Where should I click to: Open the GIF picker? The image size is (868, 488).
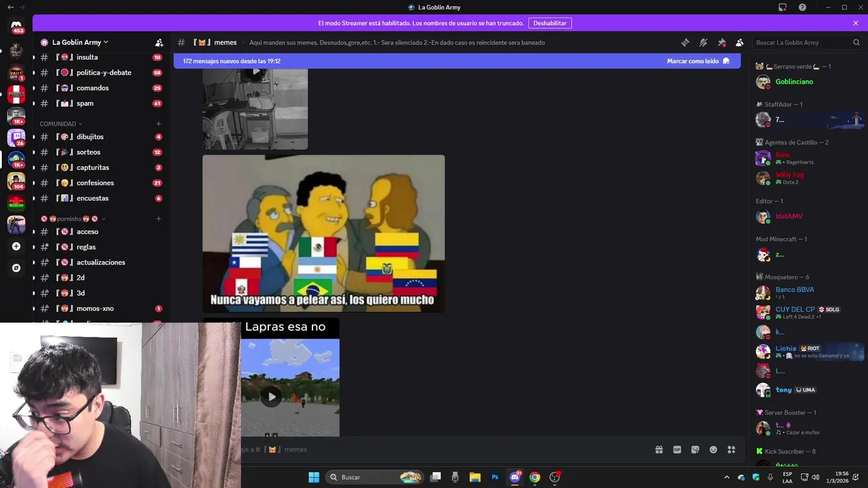pos(677,449)
